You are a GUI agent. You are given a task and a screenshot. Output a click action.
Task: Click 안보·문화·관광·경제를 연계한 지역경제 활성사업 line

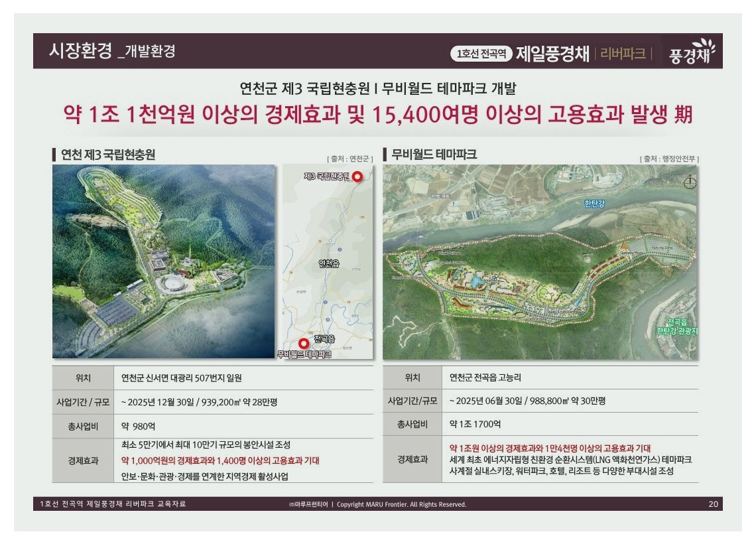[205, 476]
